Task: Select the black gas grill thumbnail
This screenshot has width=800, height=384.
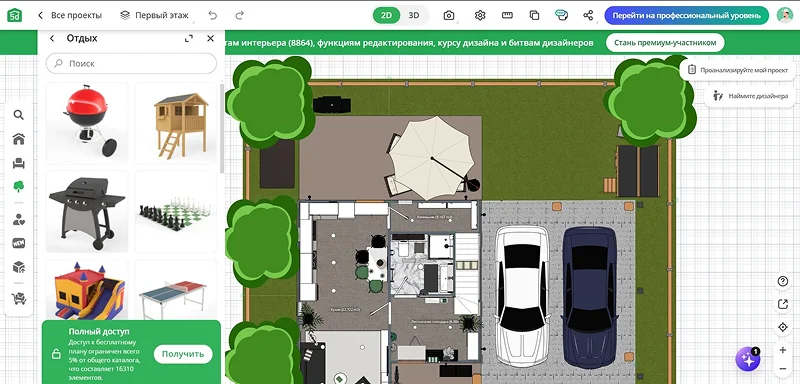Action: pyautogui.click(x=87, y=212)
